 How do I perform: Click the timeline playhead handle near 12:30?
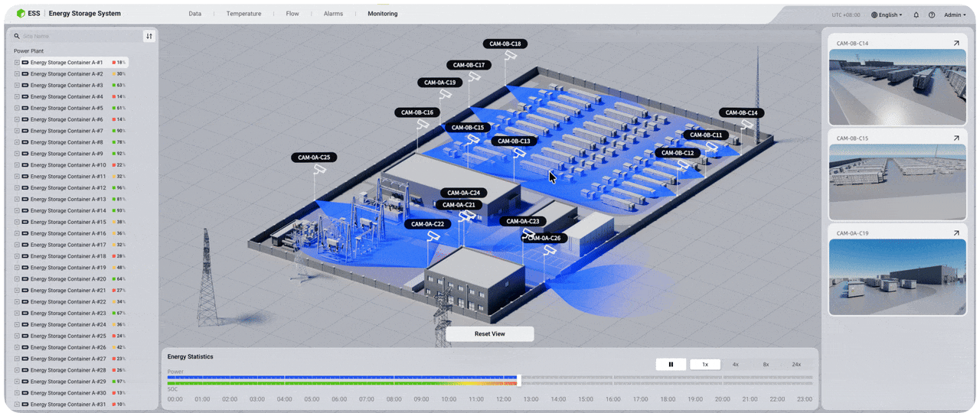(x=519, y=379)
